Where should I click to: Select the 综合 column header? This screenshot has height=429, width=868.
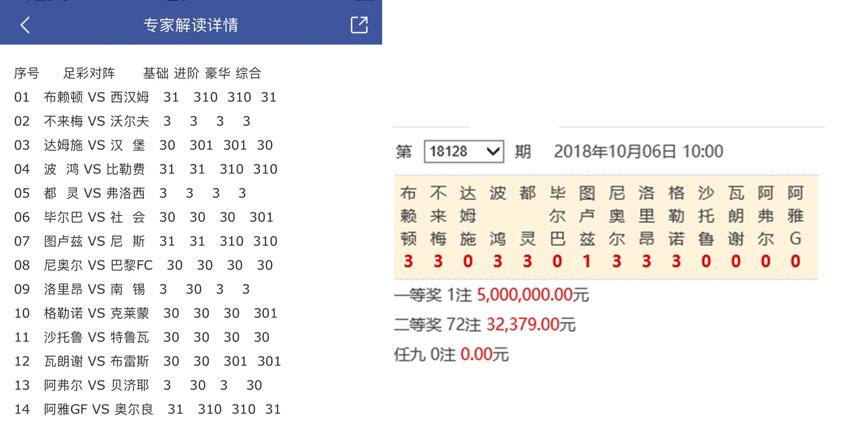pos(248,73)
